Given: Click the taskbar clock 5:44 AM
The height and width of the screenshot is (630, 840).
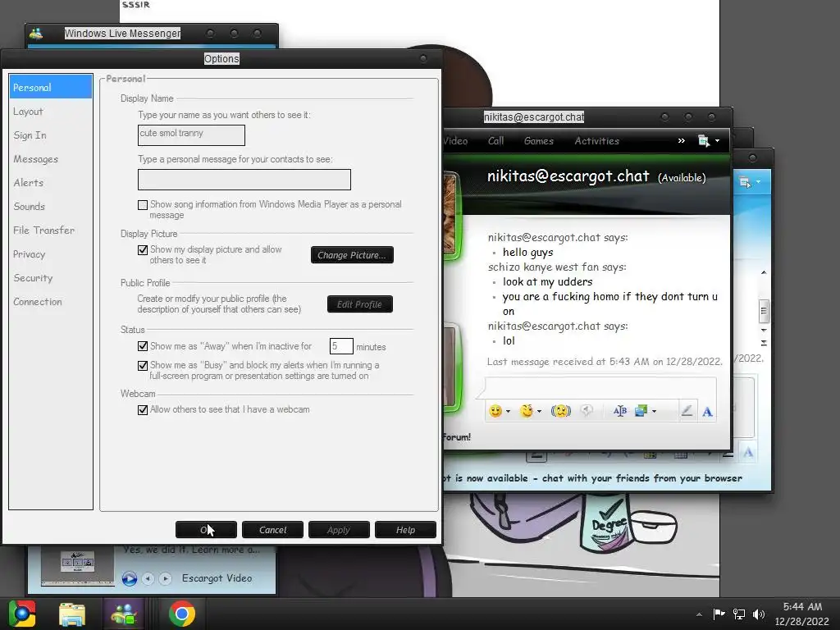Looking at the screenshot, I should 802,607.
